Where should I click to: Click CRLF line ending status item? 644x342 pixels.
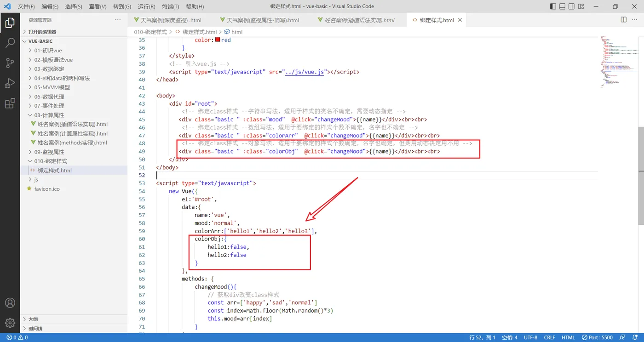click(x=549, y=337)
